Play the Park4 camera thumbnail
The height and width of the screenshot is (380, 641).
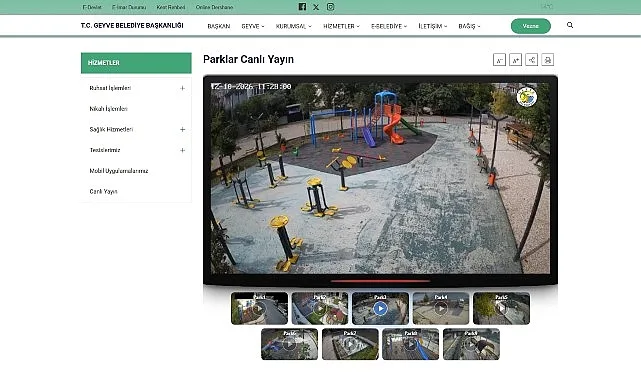[441, 308]
